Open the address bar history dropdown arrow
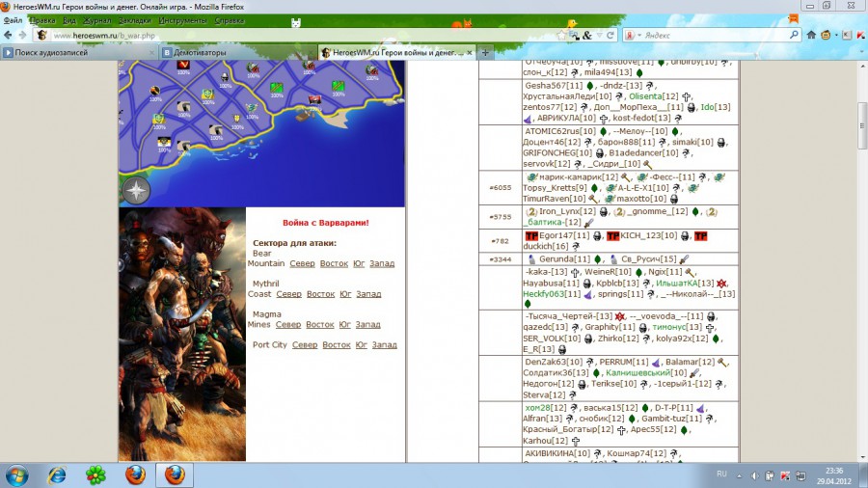The width and height of the screenshot is (868, 488). point(599,35)
